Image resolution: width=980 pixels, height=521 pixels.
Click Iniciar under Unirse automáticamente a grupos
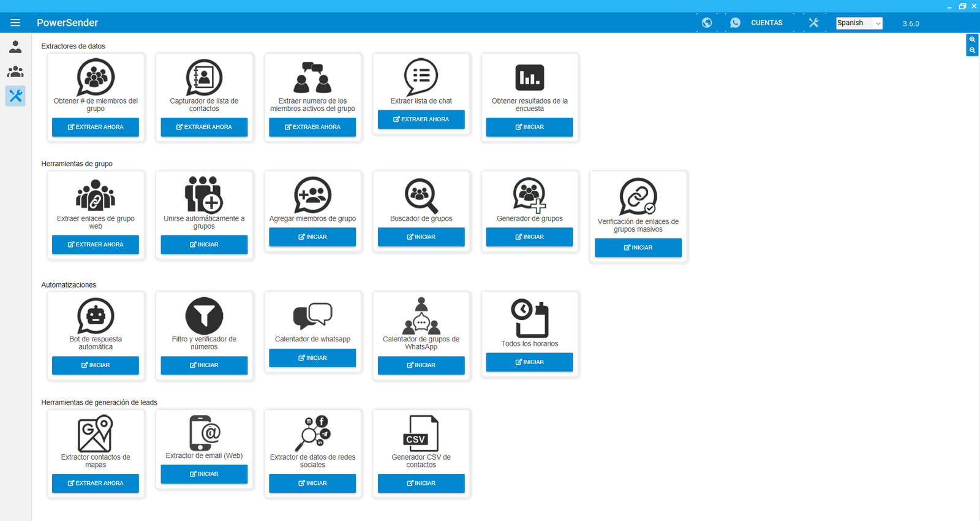coord(204,245)
